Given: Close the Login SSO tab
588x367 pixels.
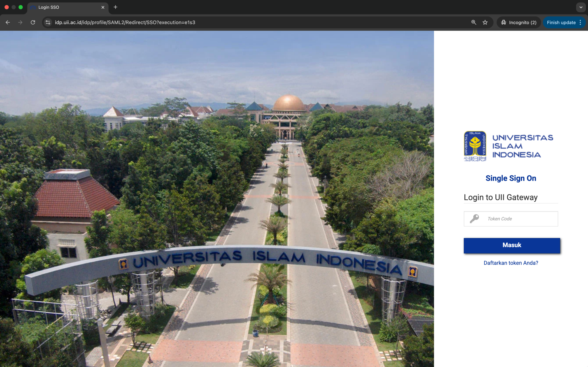Looking at the screenshot, I should pyautogui.click(x=103, y=7).
